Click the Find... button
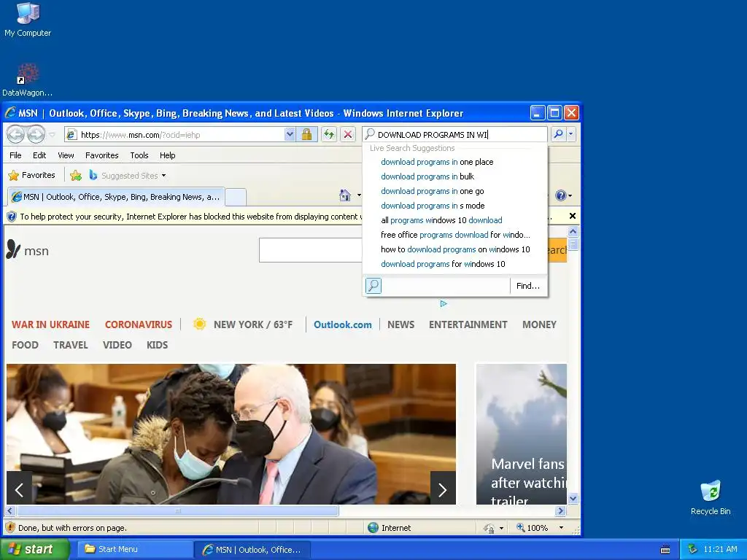The width and height of the screenshot is (747, 560). (528, 286)
